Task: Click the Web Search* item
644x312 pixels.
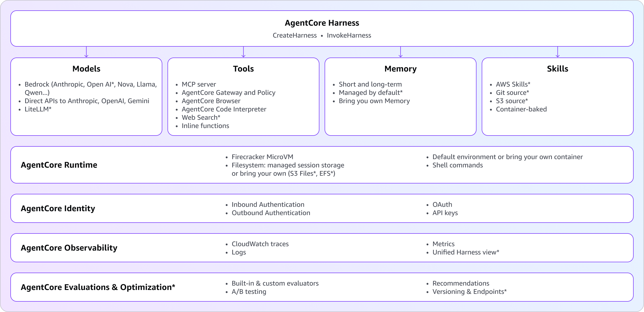Action: pyautogui.click(x=201, y=117)
